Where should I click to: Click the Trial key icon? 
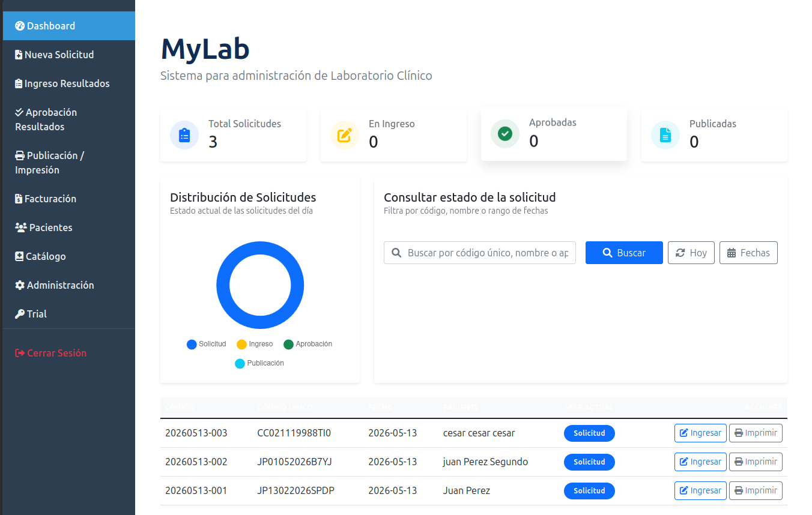(20, 314)
